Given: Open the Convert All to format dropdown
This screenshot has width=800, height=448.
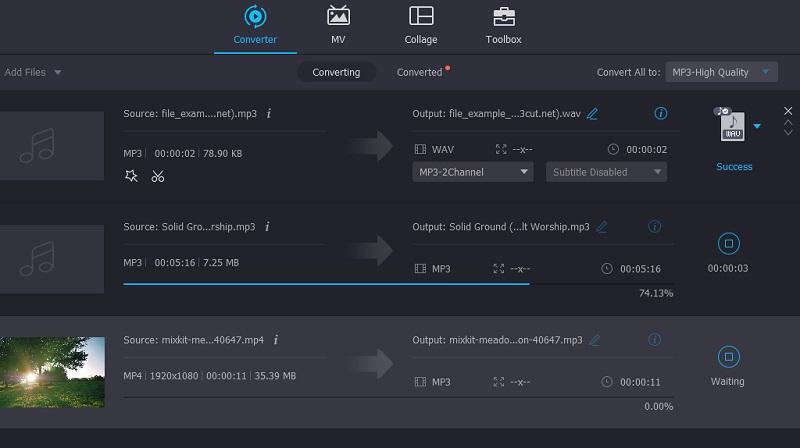Looking at the screenshot, I should pyautogui.click(x=720, y=72).
